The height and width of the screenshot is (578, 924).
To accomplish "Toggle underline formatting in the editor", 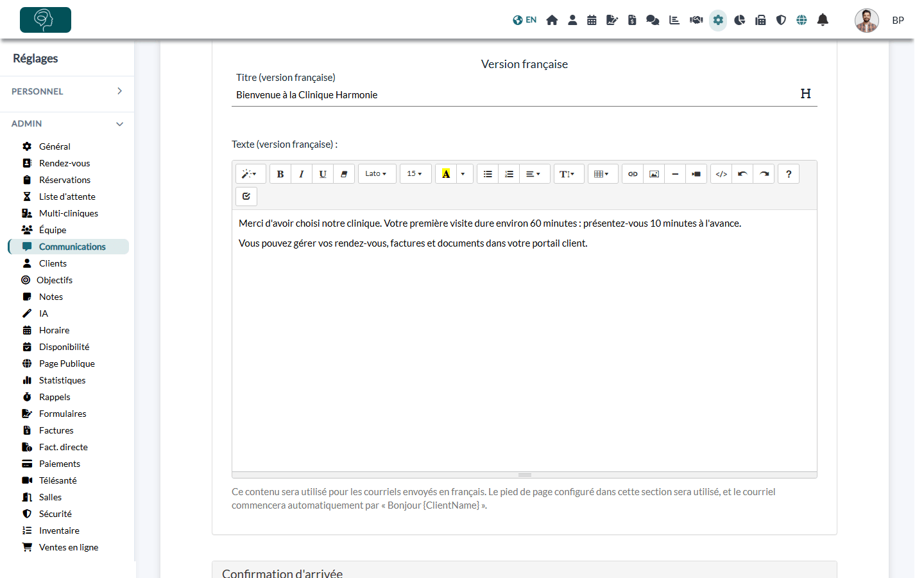I will [323, 174].
